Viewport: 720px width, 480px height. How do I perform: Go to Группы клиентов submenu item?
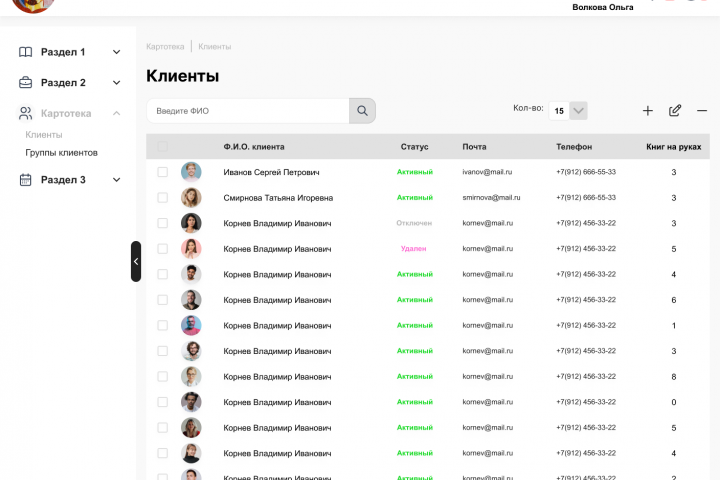pyautogui.click(x=62, y=152)
